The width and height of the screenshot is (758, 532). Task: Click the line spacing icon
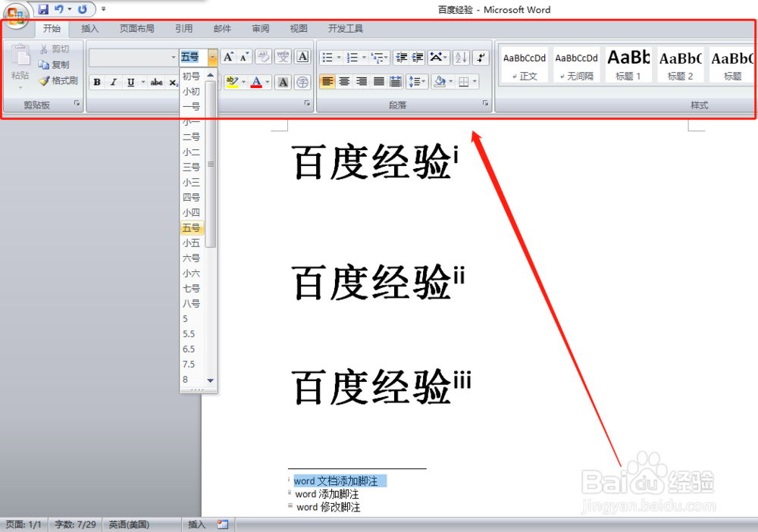[x=415, y=82]
